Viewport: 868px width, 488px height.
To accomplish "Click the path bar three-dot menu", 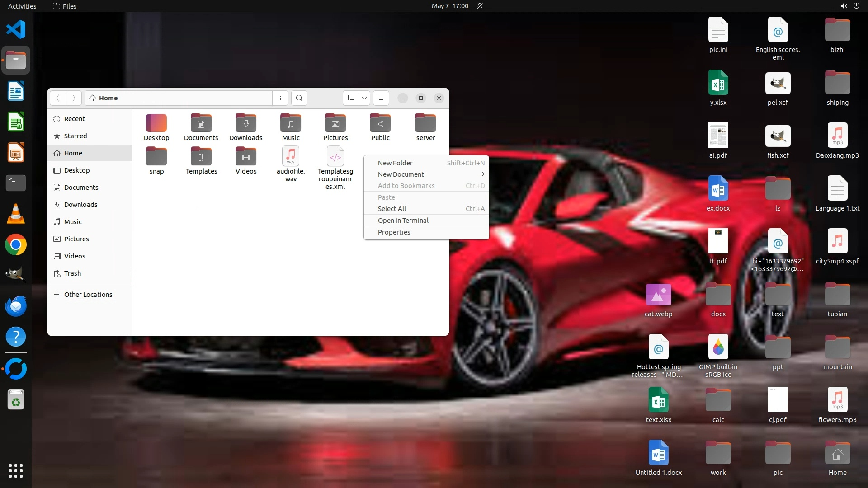I will (x=280, y=98).
